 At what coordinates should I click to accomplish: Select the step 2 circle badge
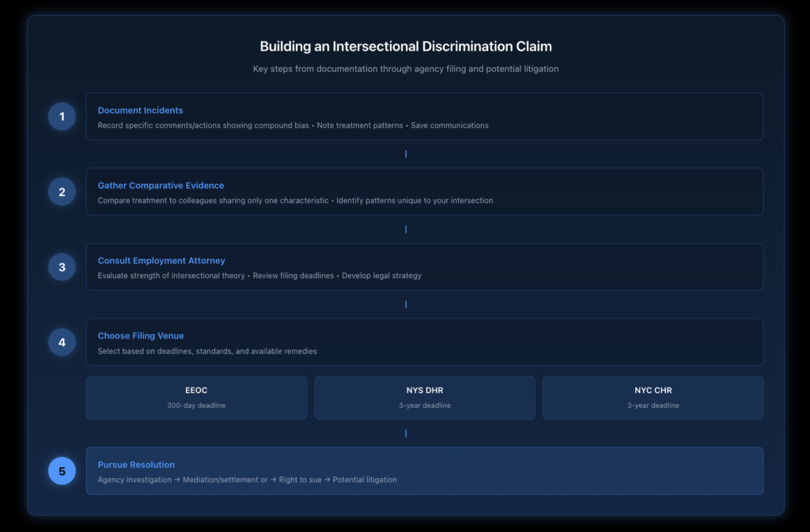click(62, 191)
